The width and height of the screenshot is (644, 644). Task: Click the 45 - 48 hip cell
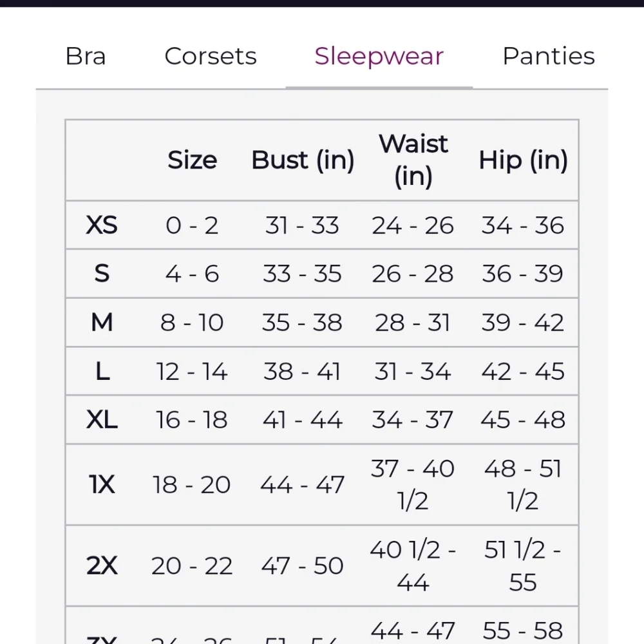tap(523, 420)
